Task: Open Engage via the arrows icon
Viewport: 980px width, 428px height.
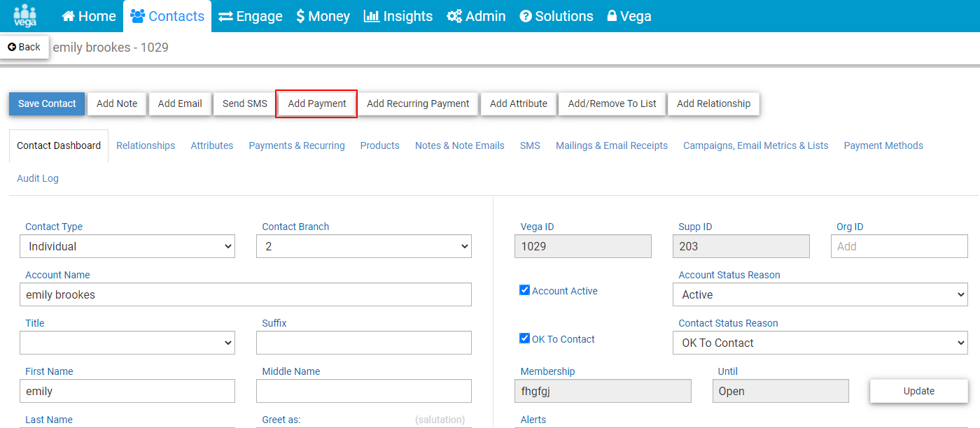Action: (x=225, y=16)
